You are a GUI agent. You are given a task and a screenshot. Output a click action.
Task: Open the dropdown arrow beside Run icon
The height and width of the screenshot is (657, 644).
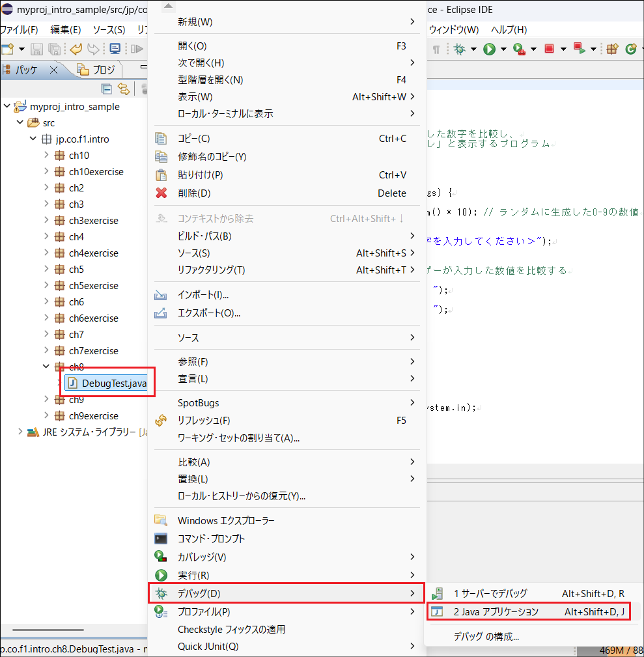pos(503,49)
